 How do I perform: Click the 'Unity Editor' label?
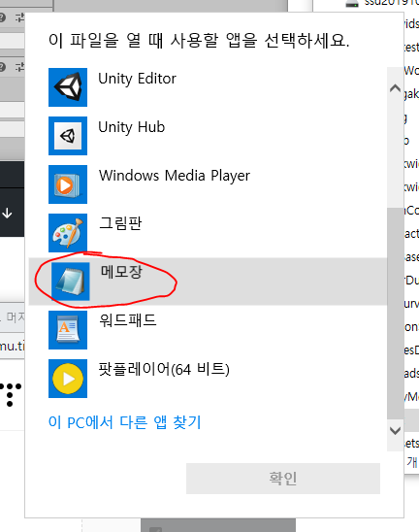tap(138, 79)
